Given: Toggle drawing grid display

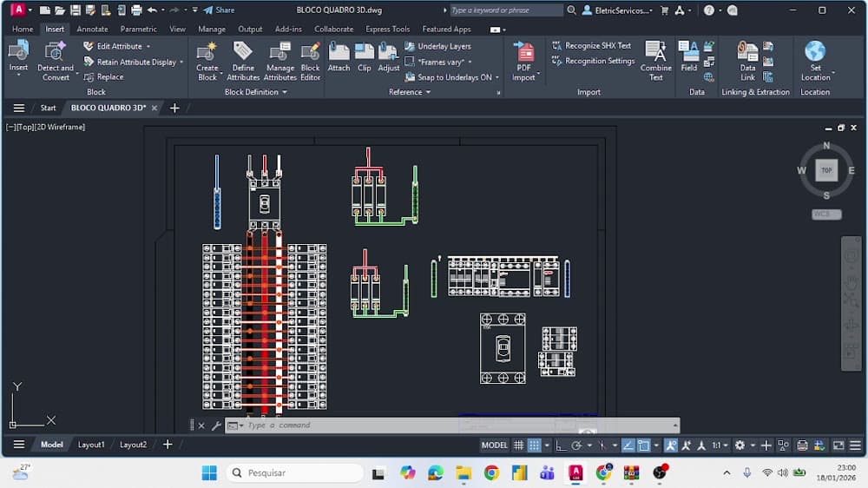Looking at the screenshot, I should pyautogui.click(x=519, y=445).
